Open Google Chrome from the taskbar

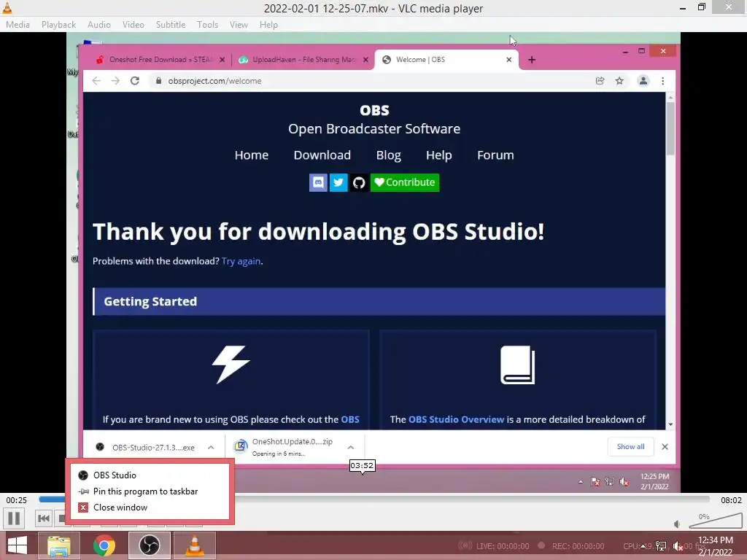(x=104, y=545)
